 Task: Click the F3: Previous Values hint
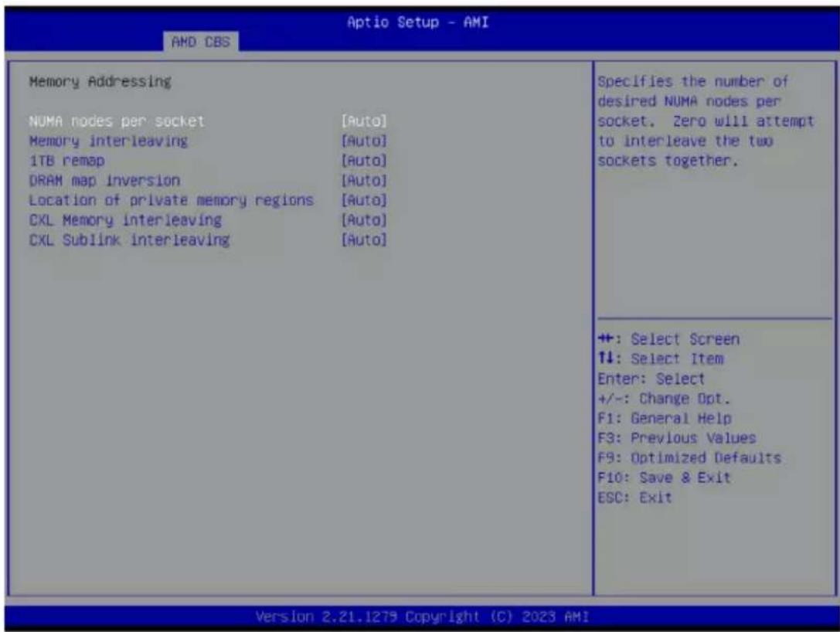[677, 438]
